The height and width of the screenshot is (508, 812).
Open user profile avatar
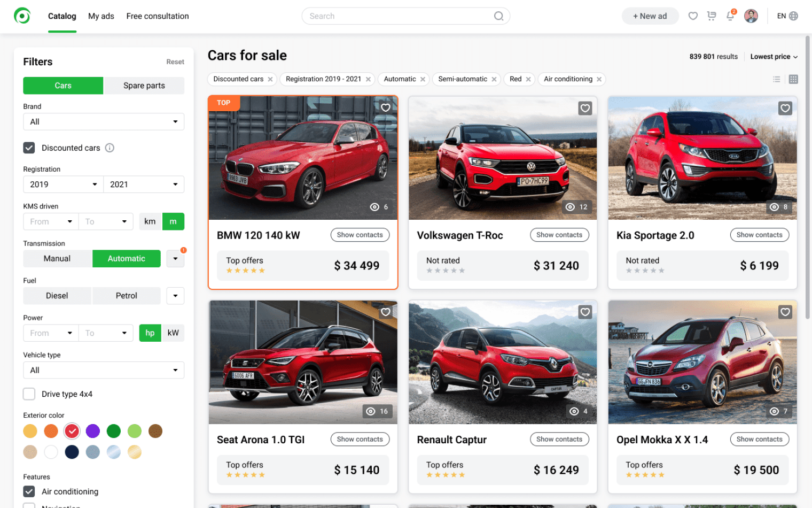(751, 16)
